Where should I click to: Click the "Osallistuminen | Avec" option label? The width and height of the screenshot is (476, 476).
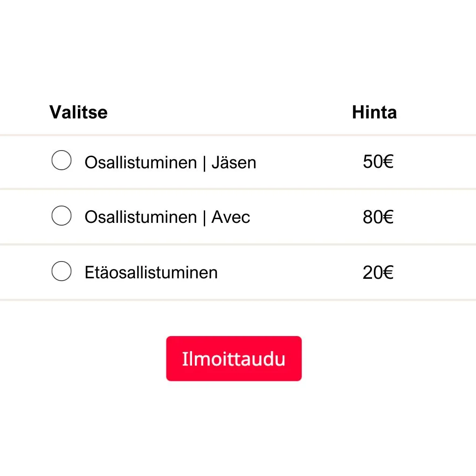point(167,217)
